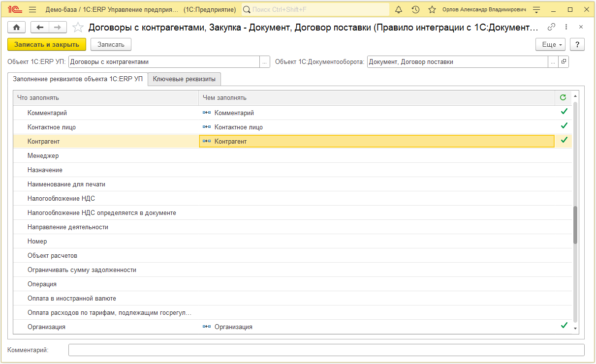Open the history clock icon

[x=415, y=9]
